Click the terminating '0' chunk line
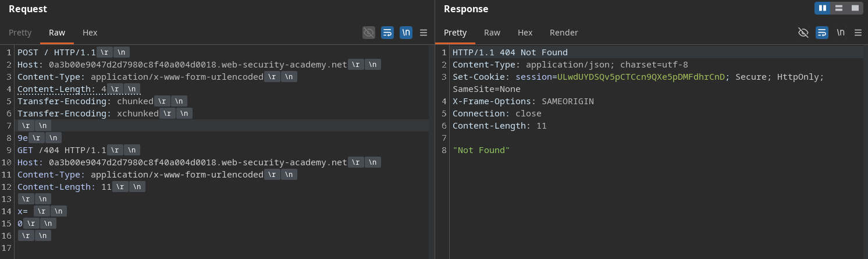 pyautogui.click(x=20, y=223)
